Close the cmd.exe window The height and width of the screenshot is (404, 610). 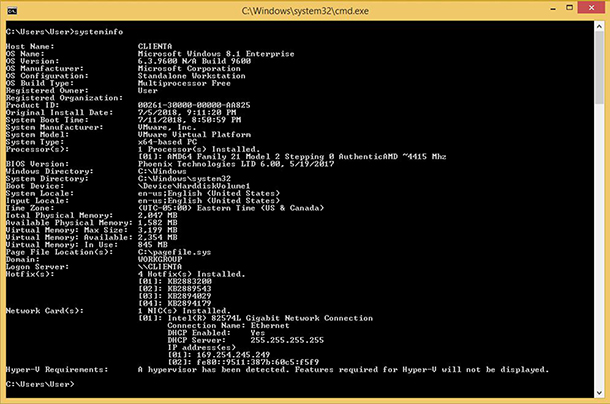click(x=591, y=8)
